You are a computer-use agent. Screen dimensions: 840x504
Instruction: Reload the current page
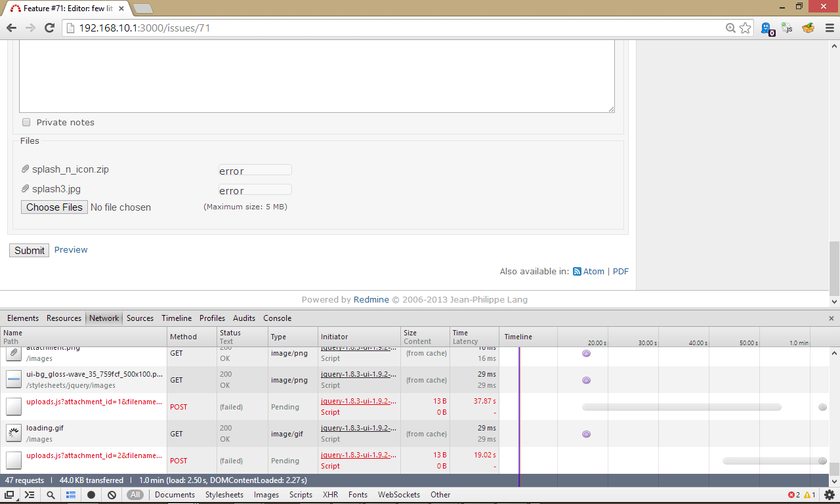click(x=49, y=28)
